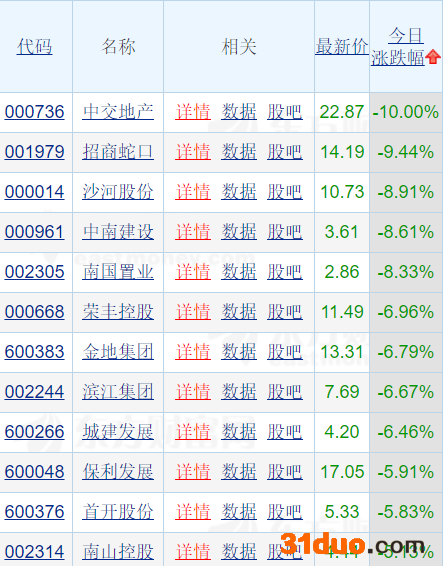Sort table by 代码 column header
443x566 pixels.
click(35, 47)
